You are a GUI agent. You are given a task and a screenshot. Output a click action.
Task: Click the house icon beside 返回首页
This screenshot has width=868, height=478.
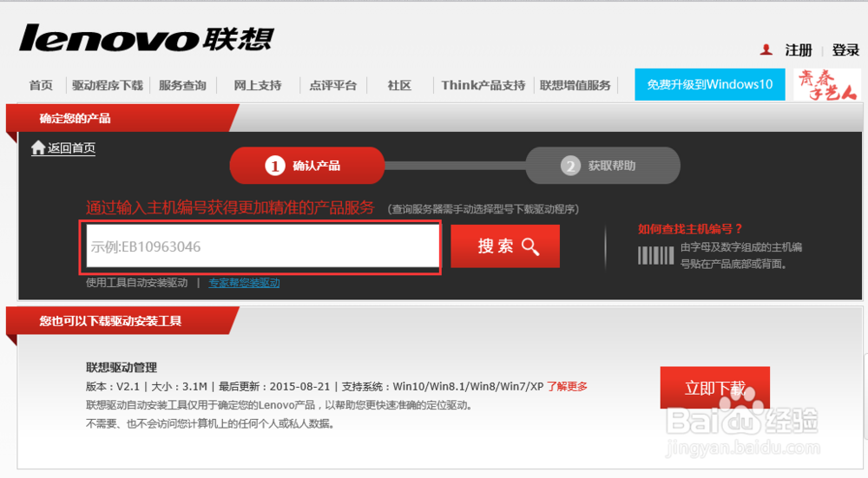[38, 147]
